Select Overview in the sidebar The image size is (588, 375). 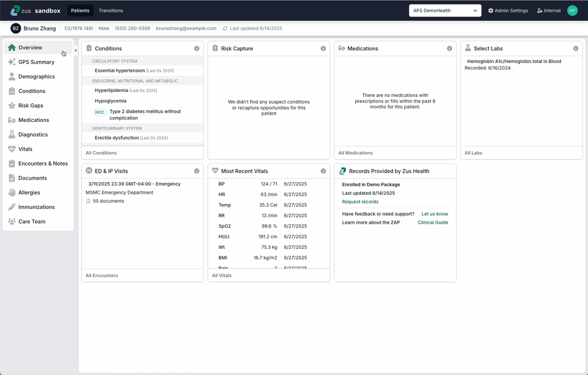tap(38, 48)
